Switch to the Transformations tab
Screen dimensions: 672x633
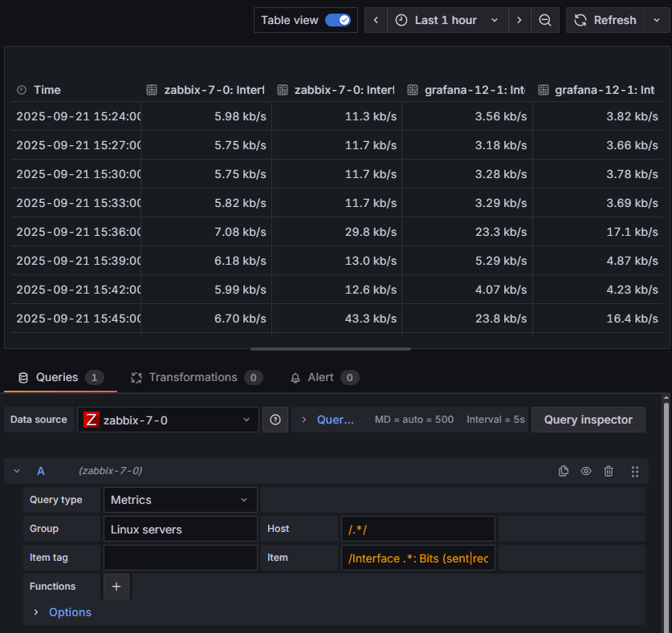193,377
